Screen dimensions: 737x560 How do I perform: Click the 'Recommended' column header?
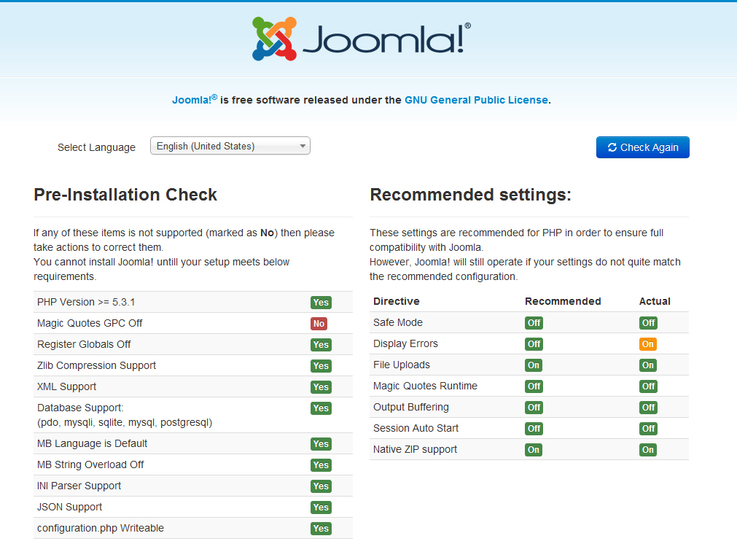point(563,301)
